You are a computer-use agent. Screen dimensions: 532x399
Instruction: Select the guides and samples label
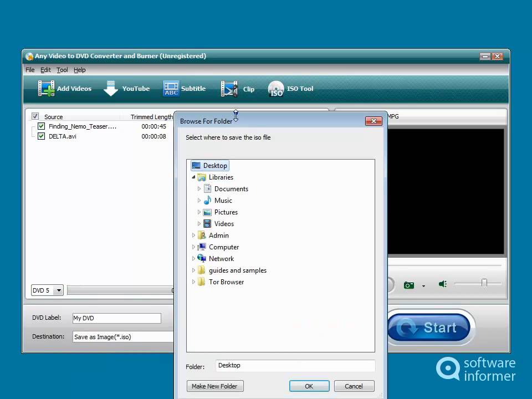coord(238,270)
